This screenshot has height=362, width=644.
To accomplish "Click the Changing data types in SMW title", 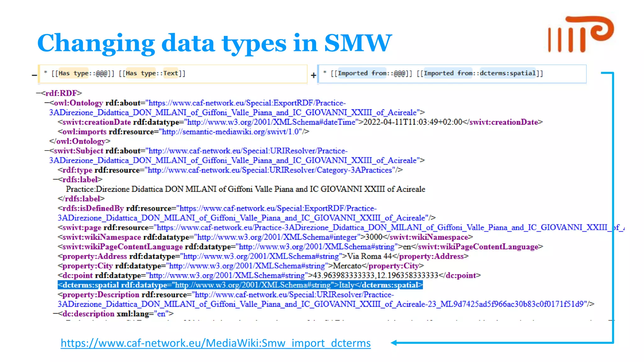I will pos(214,43).
